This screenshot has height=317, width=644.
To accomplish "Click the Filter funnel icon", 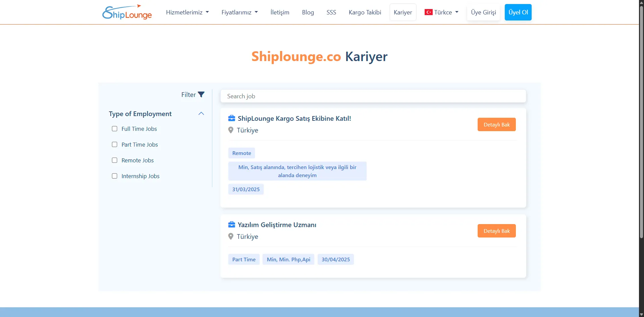I will click(x=201, y=95).
